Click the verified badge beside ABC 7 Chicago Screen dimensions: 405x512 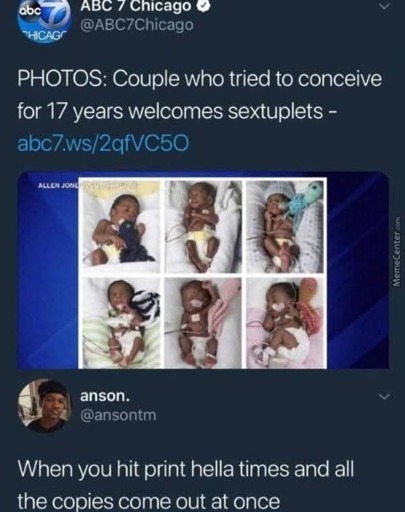203,6
